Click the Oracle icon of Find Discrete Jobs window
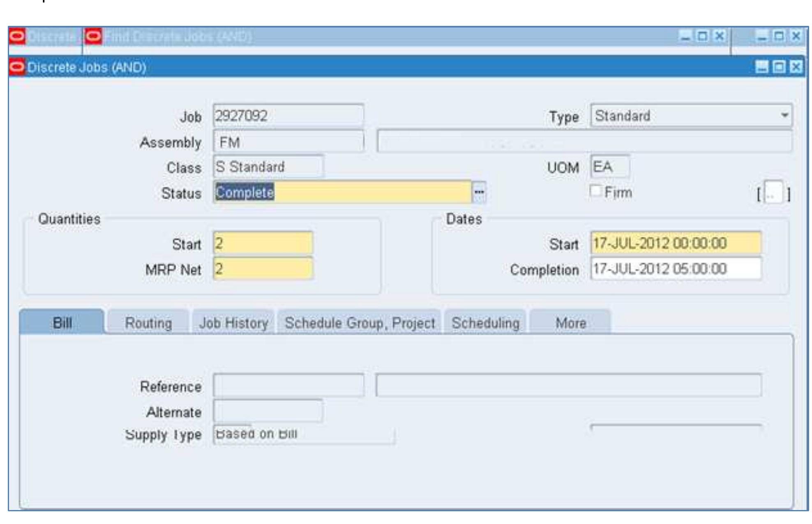 (93, 37)
